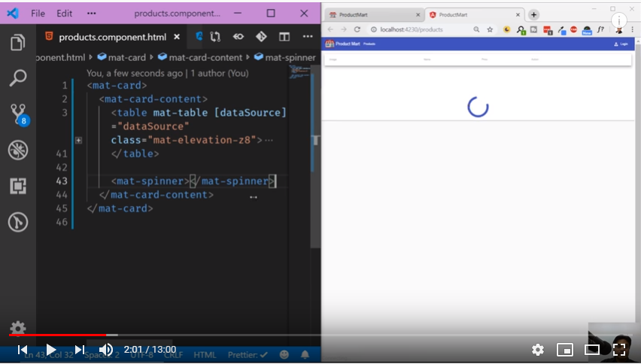The height and width of the screenshot is (364, 641).
Task: Expand the folded table code block
Action: pyautogui.click(x=78, y=140)
